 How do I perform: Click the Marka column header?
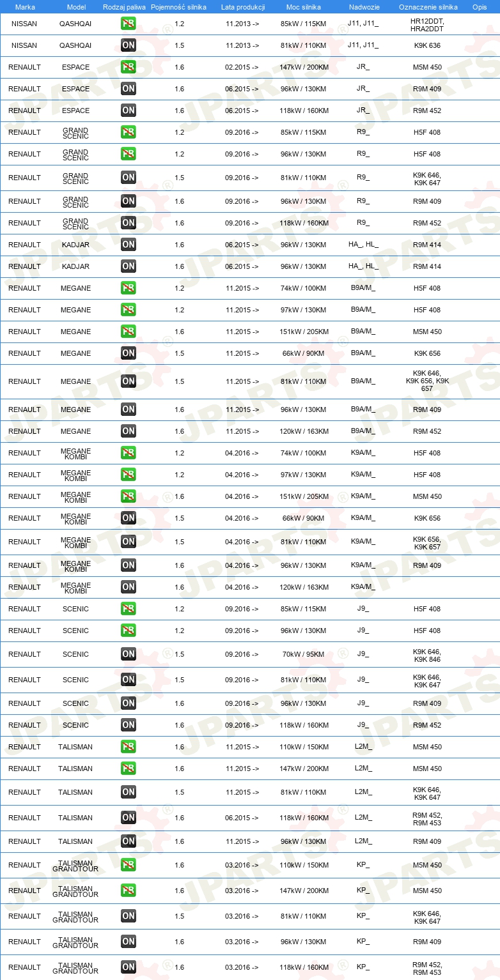[x=25, y=7]
